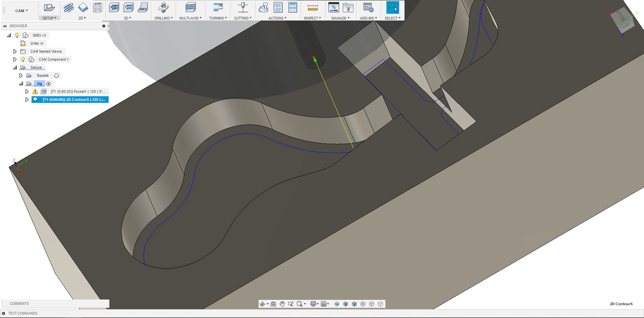Open the Post Process G1 G2 icon

click(278, 8)
